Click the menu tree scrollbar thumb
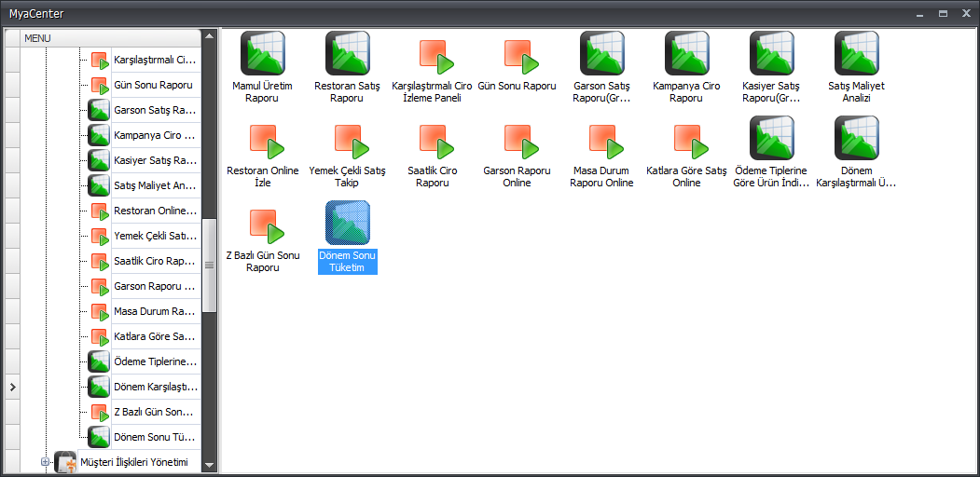Screen dimensions: 980x477 coord(210,265)
